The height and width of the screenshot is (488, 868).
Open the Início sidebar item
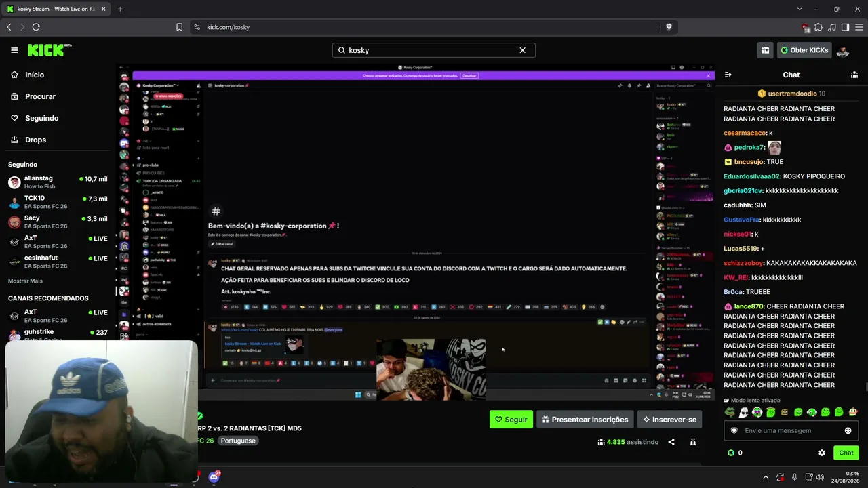[58, 75]
